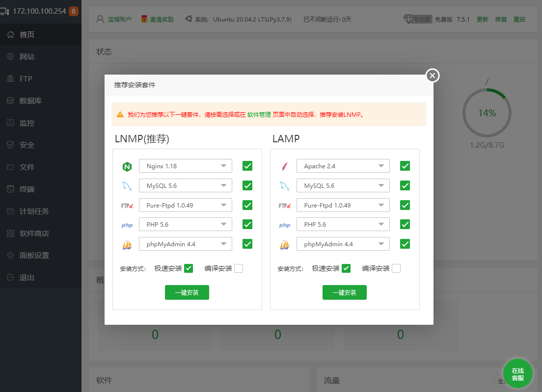The height and width of the screenshot is (392, 542).
Task: Click 一键安装 button for LNMP
Action: pos(187,292)
